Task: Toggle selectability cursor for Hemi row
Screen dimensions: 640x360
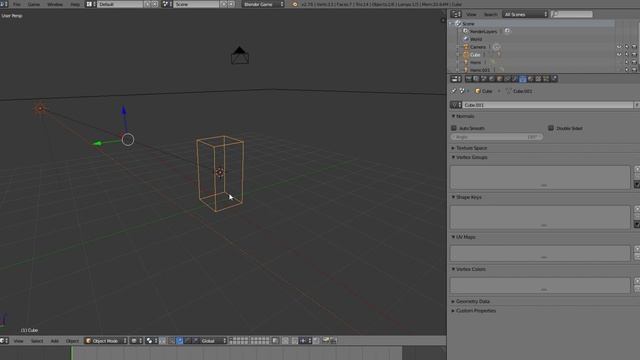Action: [627, 62]
